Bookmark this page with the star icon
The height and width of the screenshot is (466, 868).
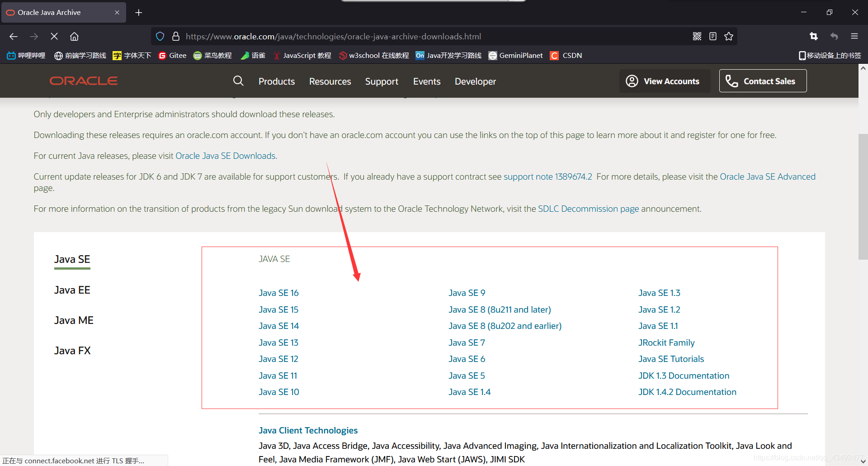(729, 36)
